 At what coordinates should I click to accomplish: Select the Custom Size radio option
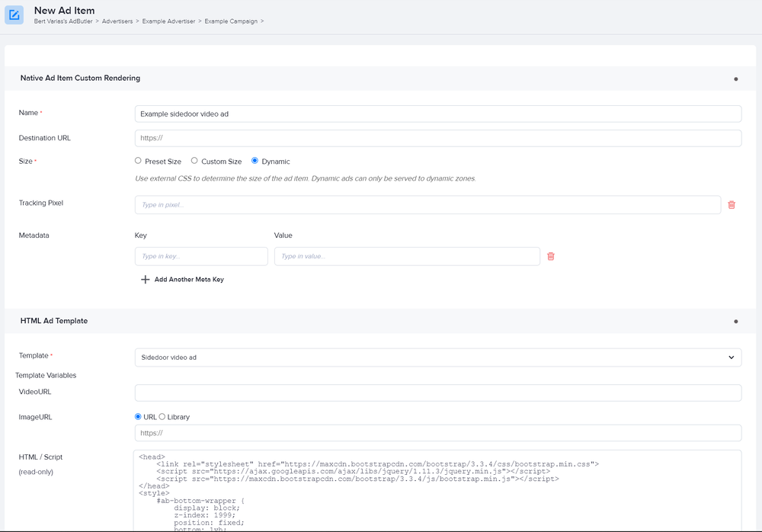(x=194, y=161)
